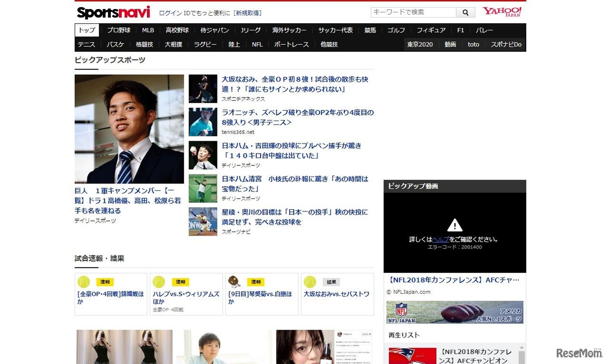Open the 大坂なおみvs.セバストワ result
This screenshot has height=364, width=609.
[x=336, y=294]
